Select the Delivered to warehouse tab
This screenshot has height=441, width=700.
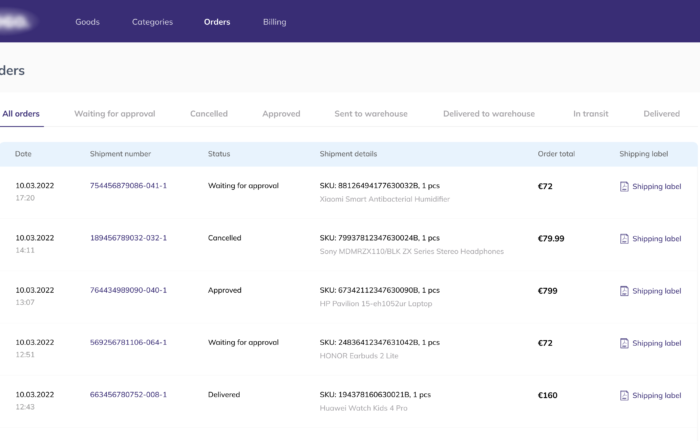coord(489,114)
